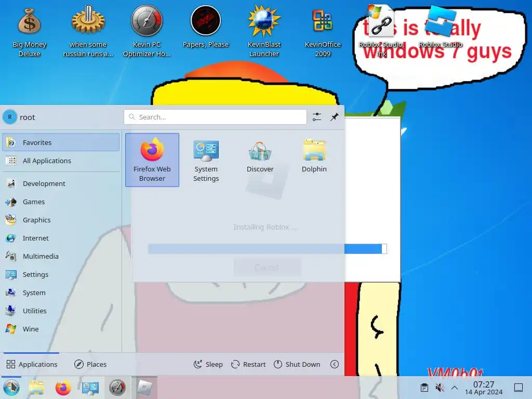Open Roblox Studio.lnk desktop shortcut
This screenshot has width=532, height=399.
381,31
